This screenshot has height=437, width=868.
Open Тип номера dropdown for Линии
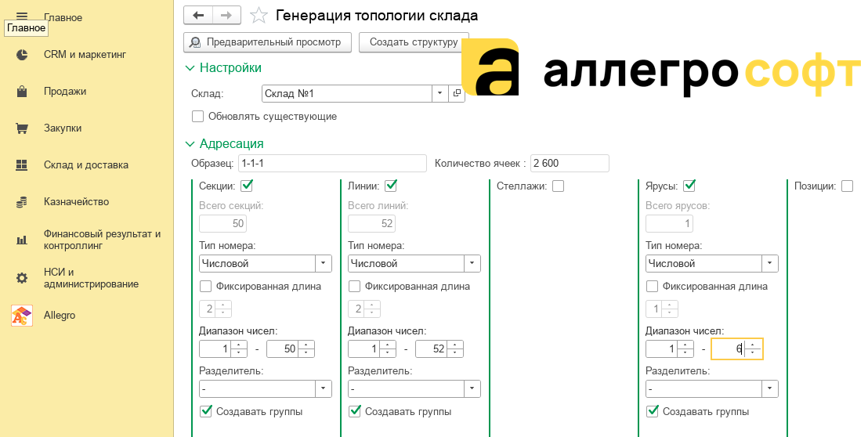click(x=472, y=264)
